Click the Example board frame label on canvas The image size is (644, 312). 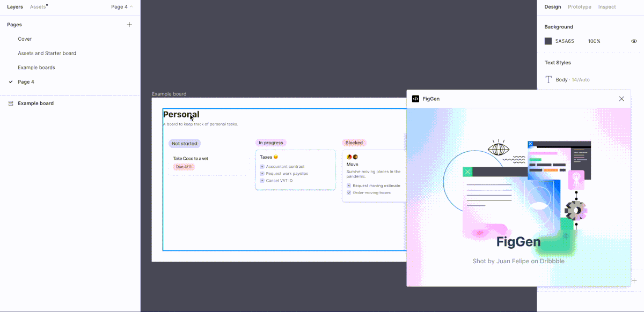(169, 94)
